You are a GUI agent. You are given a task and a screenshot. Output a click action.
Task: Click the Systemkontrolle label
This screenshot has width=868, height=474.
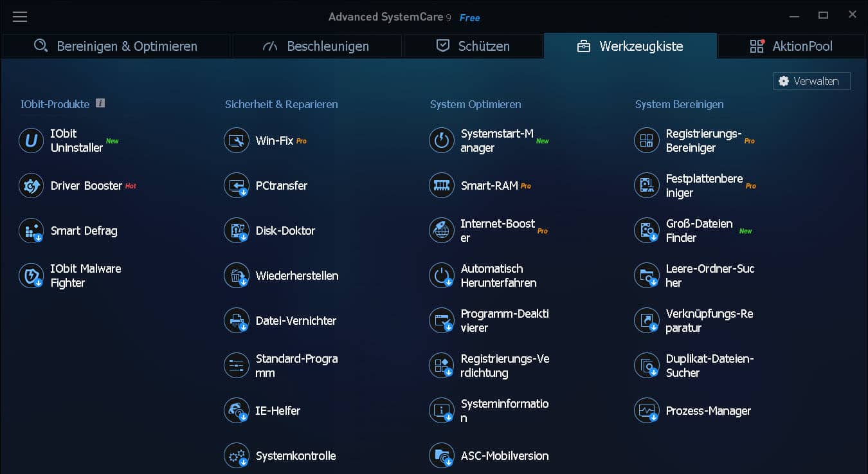tap(296, 455)
